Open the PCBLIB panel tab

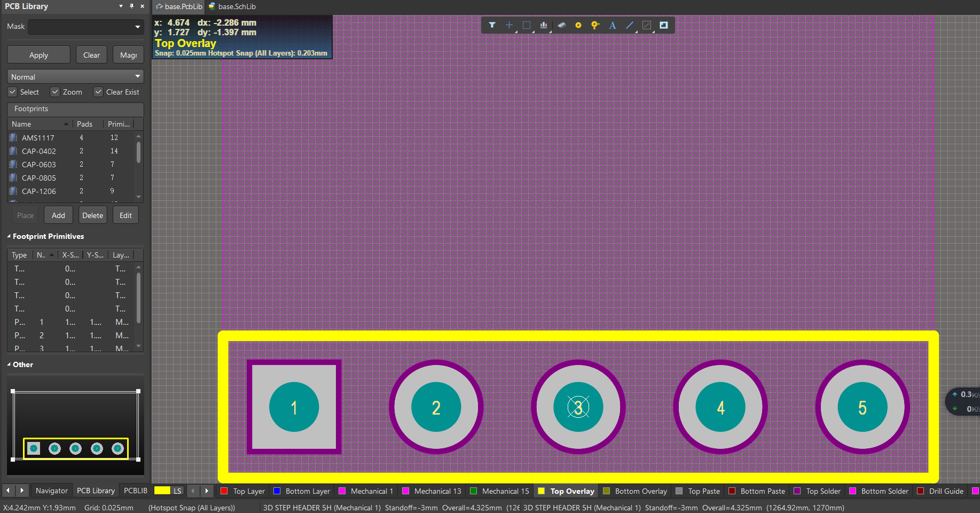coord(136,491)
